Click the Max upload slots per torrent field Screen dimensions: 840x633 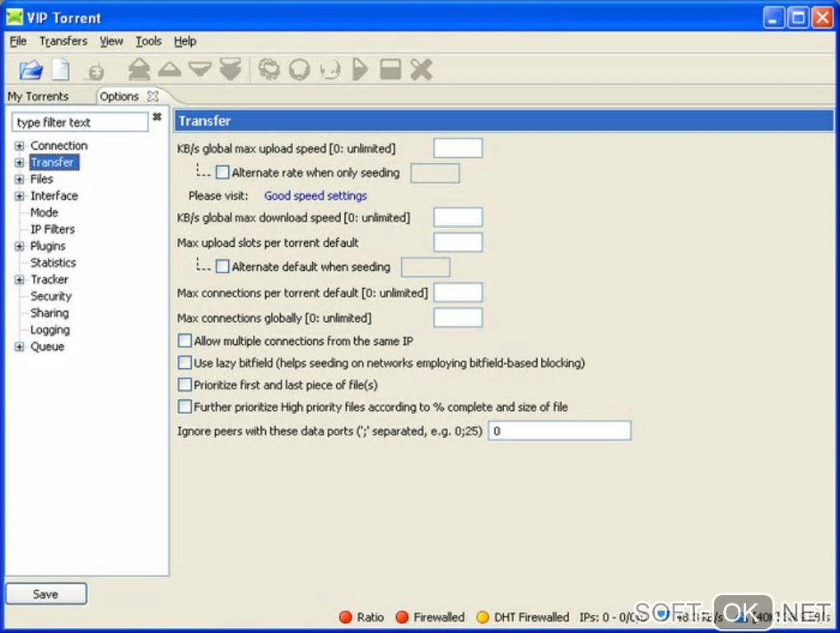pyautogui.click(x=458, y=243)
